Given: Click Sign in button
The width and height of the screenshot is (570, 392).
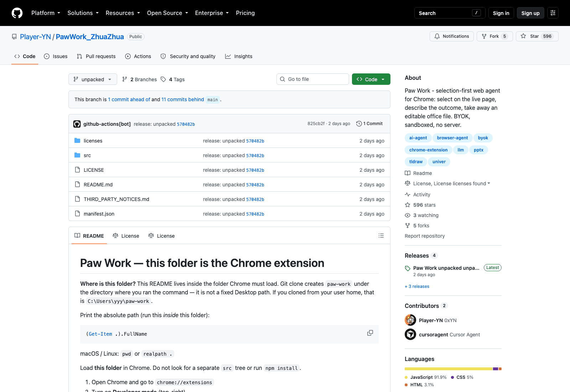Looking at the screenshot, I should [501, 13].
